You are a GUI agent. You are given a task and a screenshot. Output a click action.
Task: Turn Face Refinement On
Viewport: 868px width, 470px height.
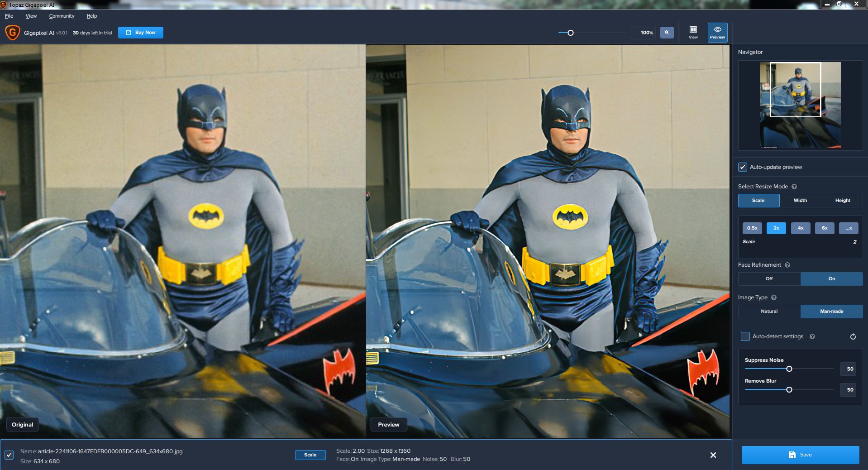[832, 278]
